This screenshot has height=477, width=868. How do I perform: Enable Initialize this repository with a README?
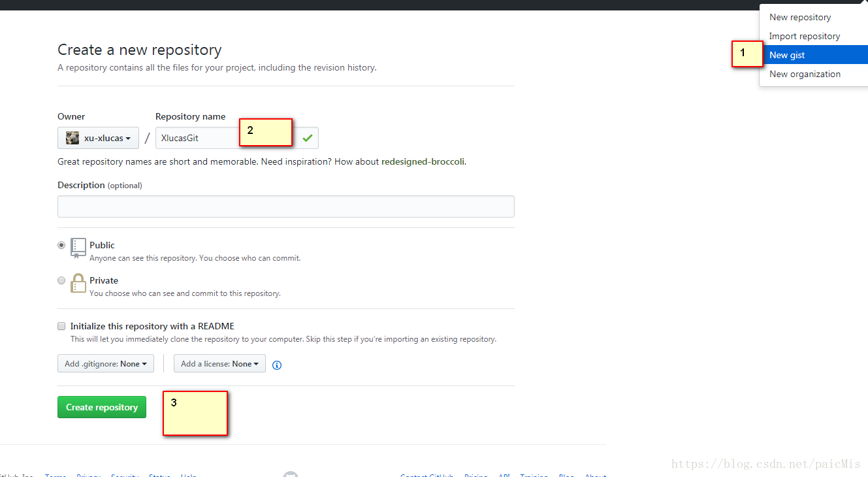pyautogui.click(x=61, y=326)
